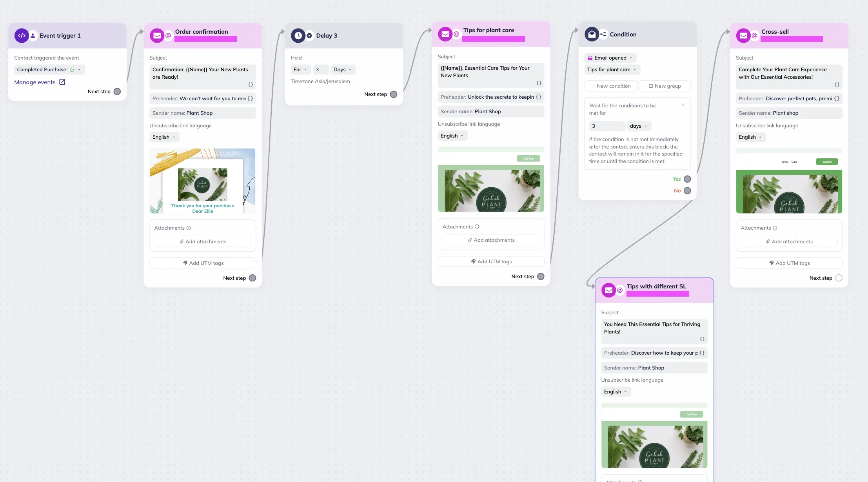Image resolution: width=868 pixels, height=482 pixels.
Task: Click the Tips with different SL envelope icon
Action: tap(608, 290)
